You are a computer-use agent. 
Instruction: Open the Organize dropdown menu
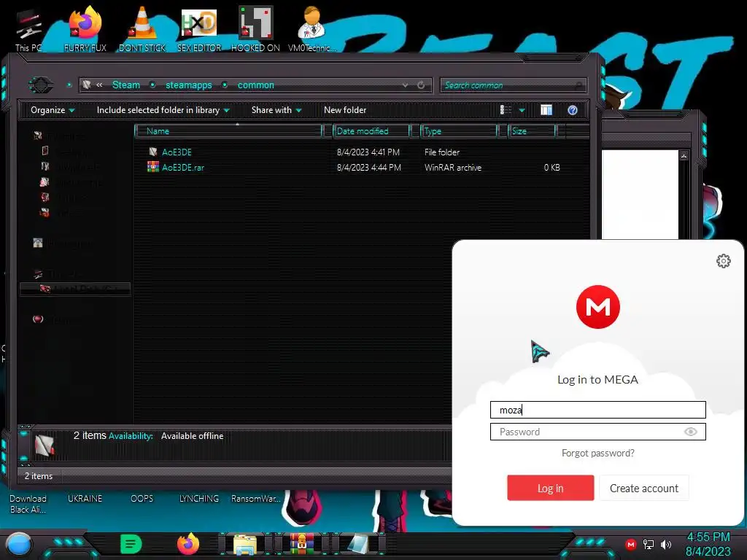coord(53,111)
